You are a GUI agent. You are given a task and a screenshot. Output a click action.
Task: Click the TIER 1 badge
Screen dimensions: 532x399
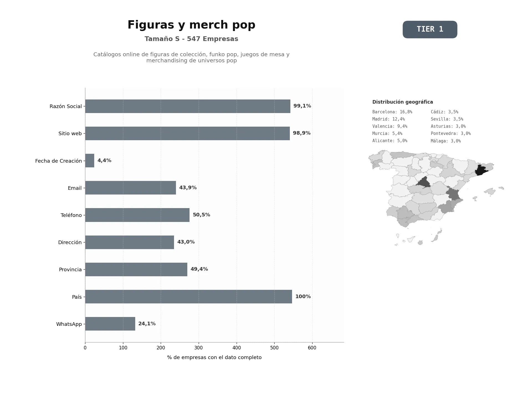tap(430, 29)
